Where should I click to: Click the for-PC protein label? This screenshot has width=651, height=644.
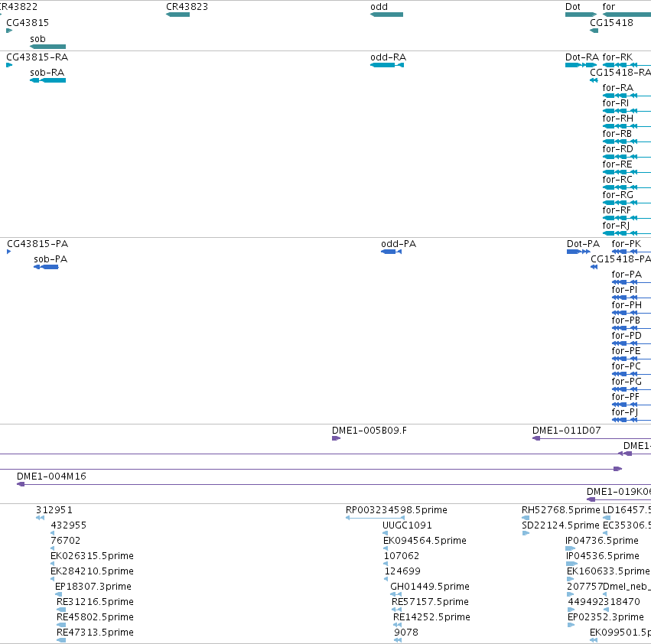627,366
